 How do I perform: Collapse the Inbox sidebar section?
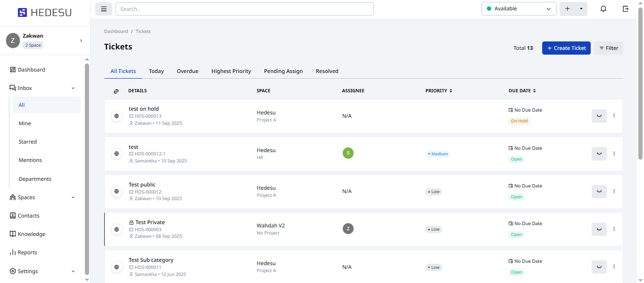(x=73, y=88)
